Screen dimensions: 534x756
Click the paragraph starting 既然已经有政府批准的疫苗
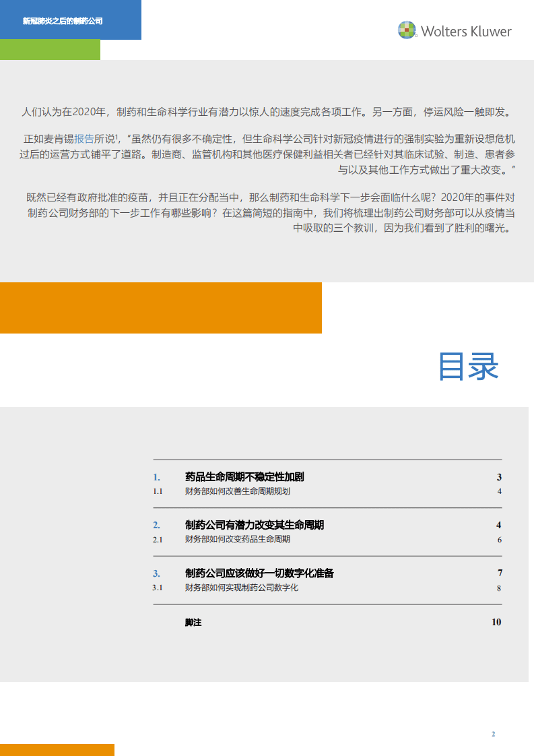pos(271,213)
